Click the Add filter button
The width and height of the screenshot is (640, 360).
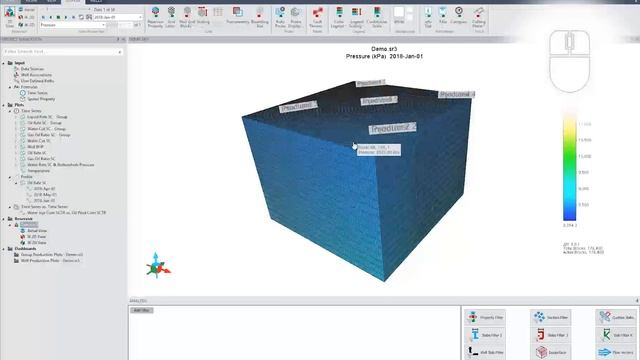click(x=142, y=310)
